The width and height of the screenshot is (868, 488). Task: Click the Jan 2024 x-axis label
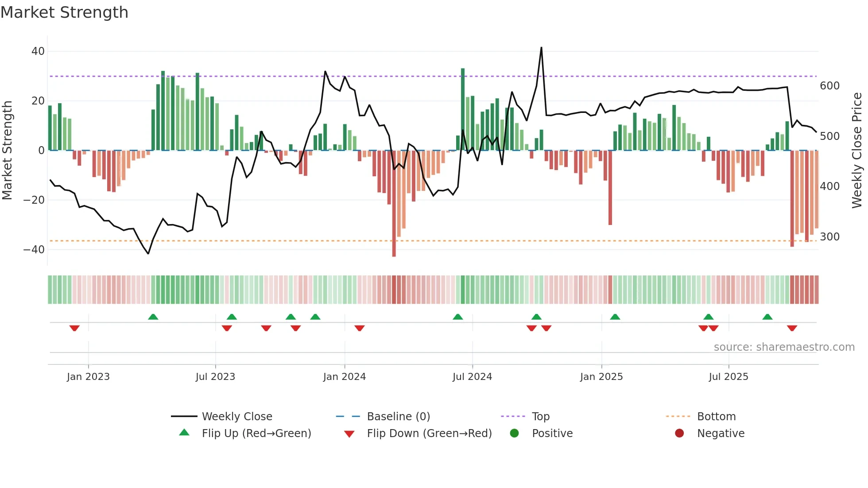click(x=344, y=377)
